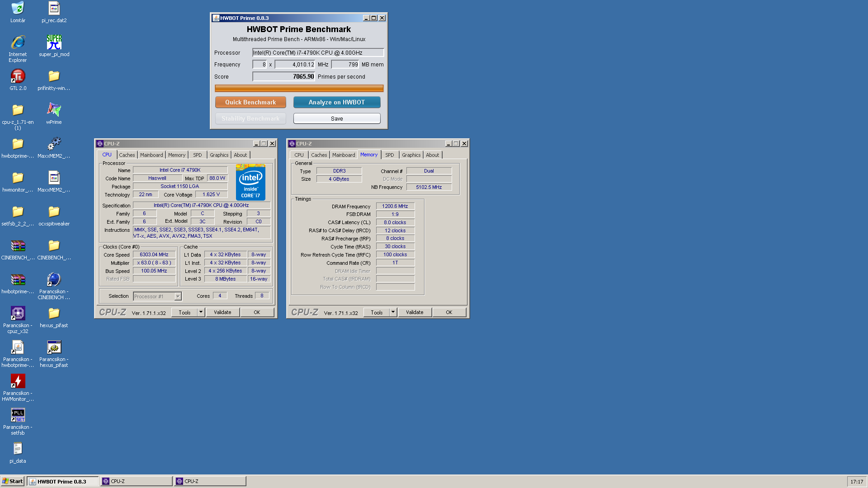Open the setfsb_2_2 folder icon
The width and height of the screenshot is (868, 488).
(18, 211)
